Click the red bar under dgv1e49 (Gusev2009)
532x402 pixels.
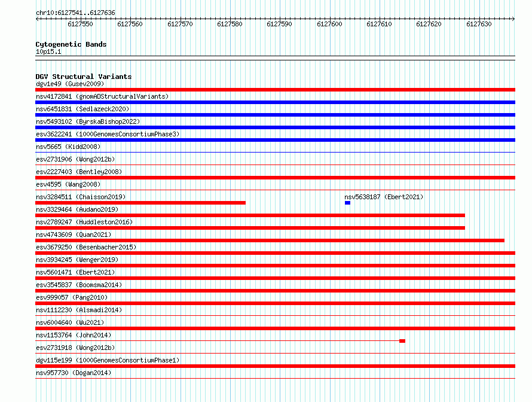[x=275, y=90]
